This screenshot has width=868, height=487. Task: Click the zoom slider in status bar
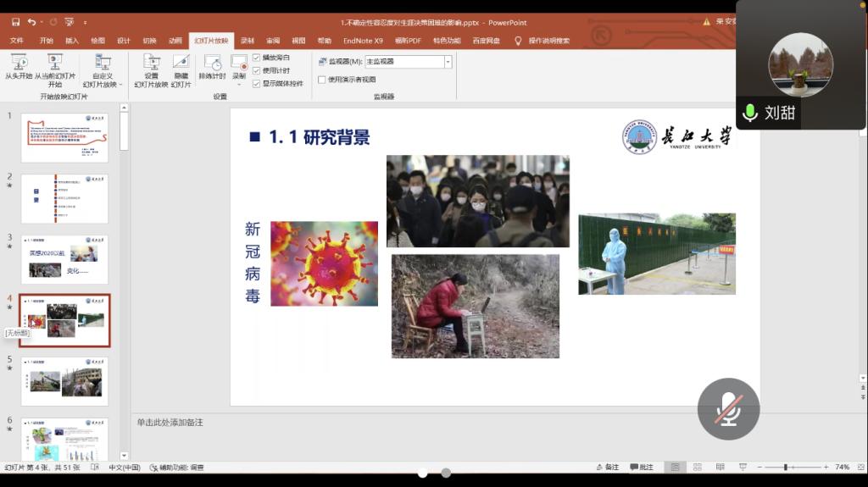(x=786, y=467)
